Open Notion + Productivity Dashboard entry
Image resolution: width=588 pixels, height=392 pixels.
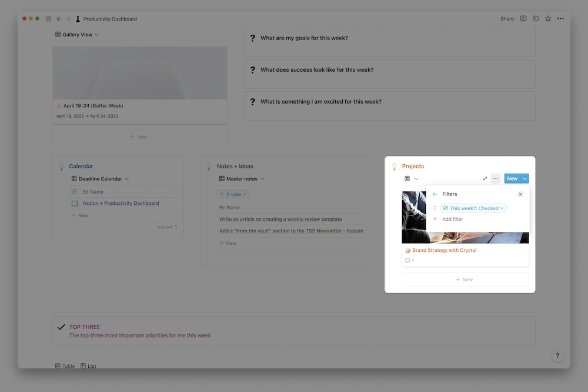121,203
